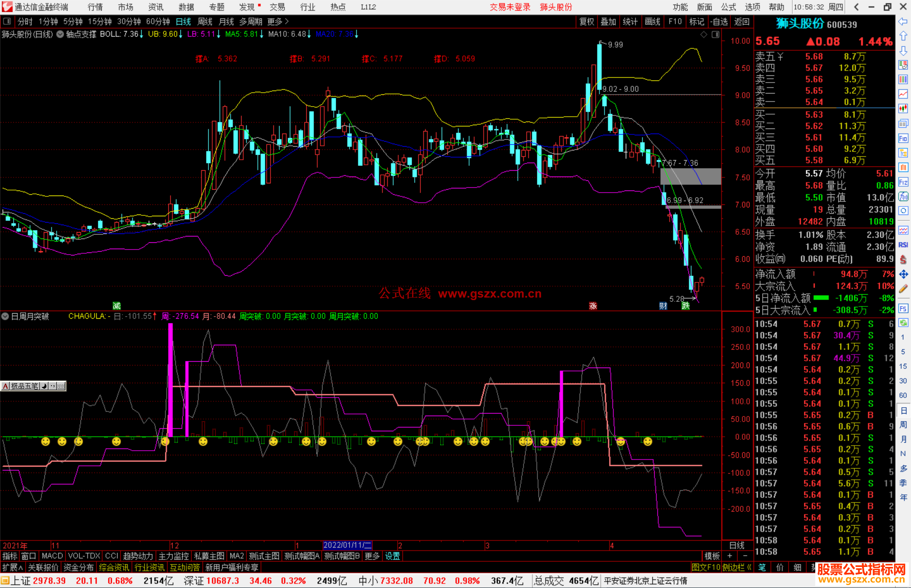Click the 设置 settings link at bottom
This screenshot has height=588, width=911.
[x=392, y=556]
